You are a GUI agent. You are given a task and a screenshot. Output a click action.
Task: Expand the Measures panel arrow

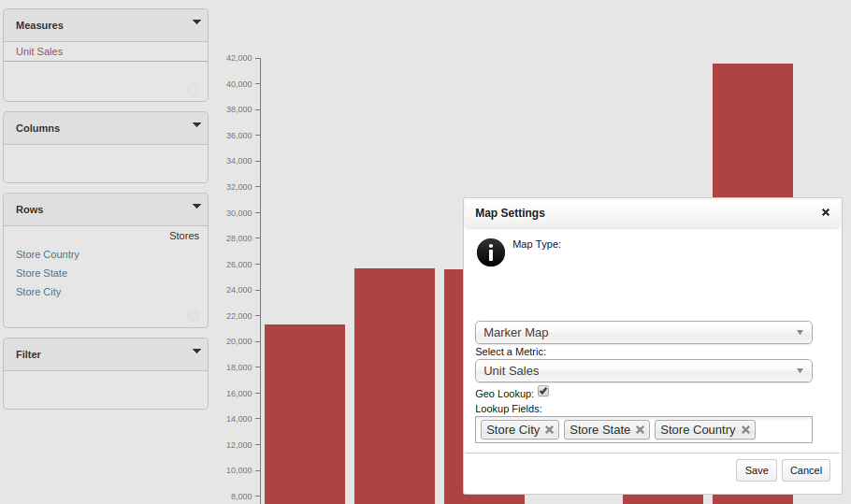click(196, 22)
